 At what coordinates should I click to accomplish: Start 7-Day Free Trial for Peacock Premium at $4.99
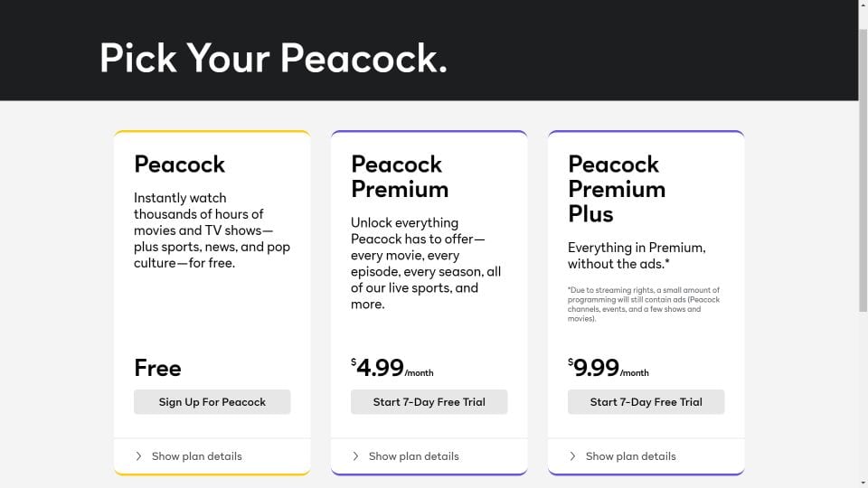429,401
